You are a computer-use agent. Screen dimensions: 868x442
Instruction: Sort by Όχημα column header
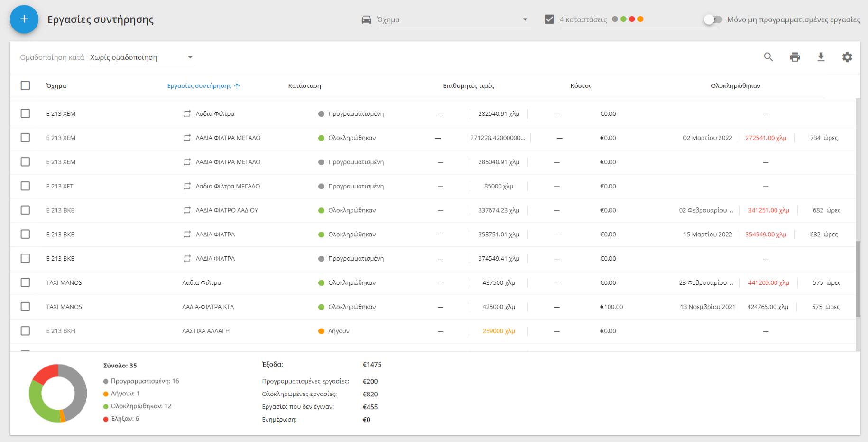point(56,86)
